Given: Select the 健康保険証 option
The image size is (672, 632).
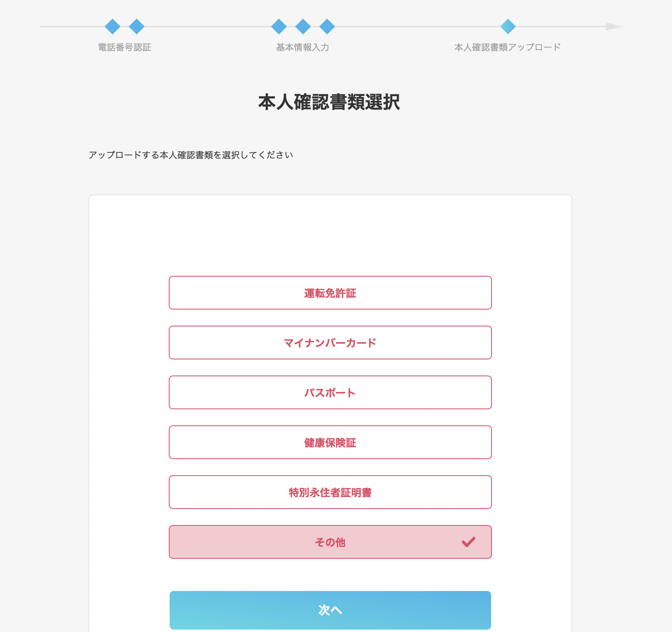Looking at the screenshot, I should 330,443.
